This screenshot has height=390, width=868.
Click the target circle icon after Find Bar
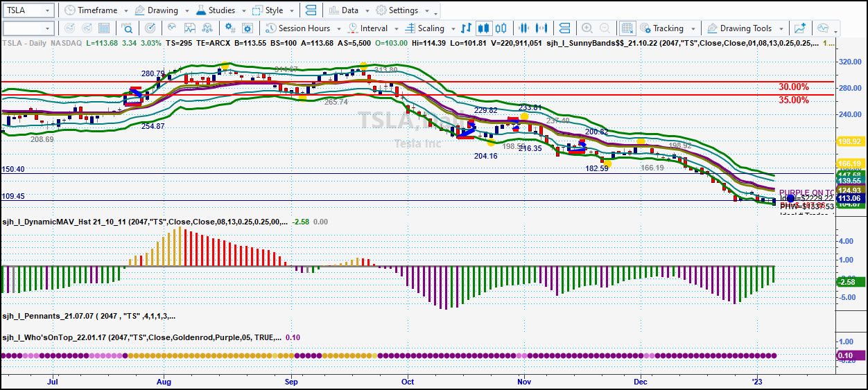pos(150,28)
